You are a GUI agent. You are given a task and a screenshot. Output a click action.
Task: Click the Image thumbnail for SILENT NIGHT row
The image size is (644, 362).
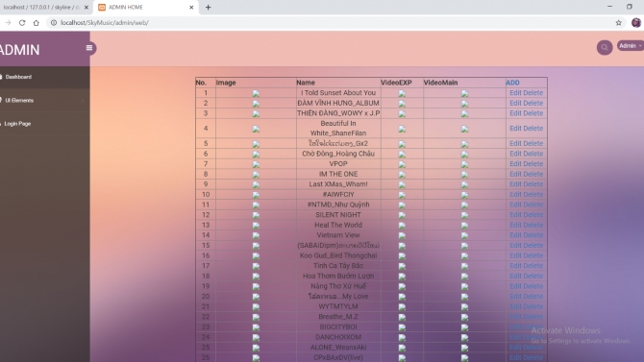[256, 215]
